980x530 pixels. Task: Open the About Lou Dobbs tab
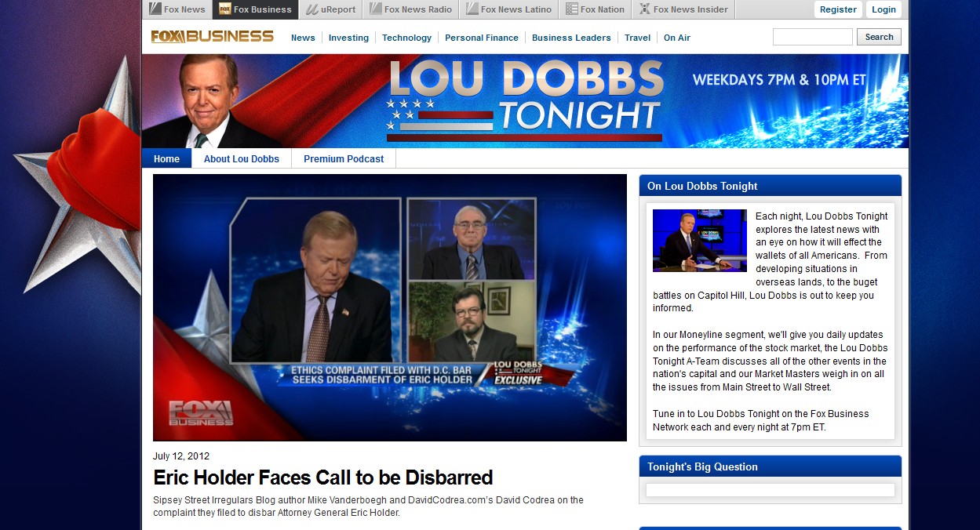click(242, 158)
